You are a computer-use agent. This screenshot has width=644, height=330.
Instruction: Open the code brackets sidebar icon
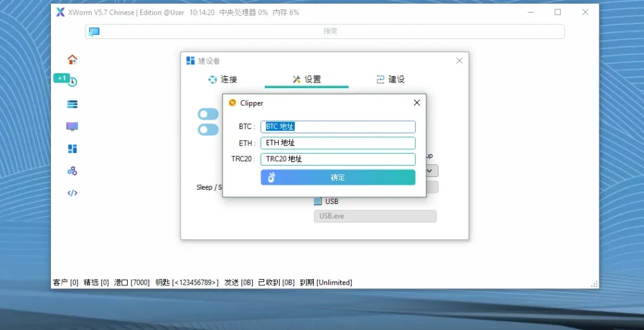(72, 193)
